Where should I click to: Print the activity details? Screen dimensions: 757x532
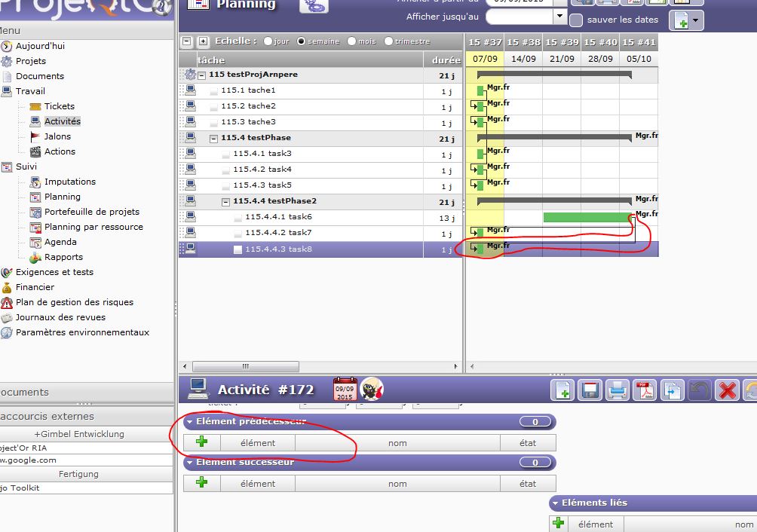[x=618, y=390]
